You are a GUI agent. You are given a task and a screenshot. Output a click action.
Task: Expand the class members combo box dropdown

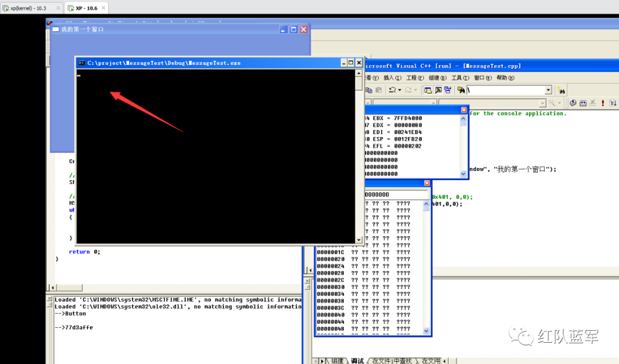tap(542, 103)
